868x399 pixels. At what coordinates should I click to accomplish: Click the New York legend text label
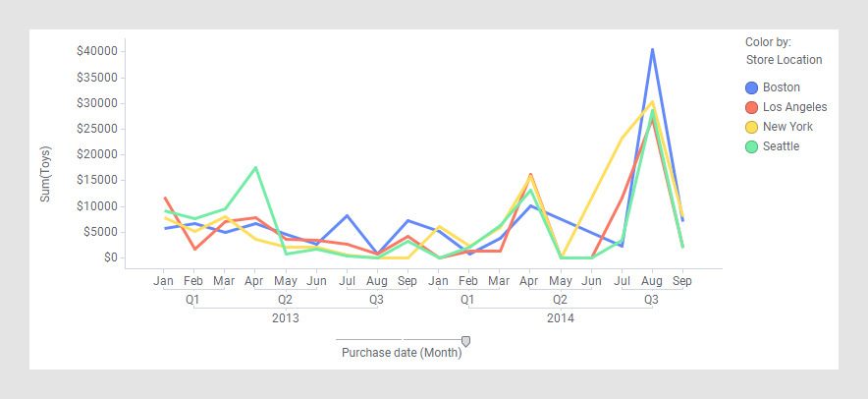pos(787,127)
